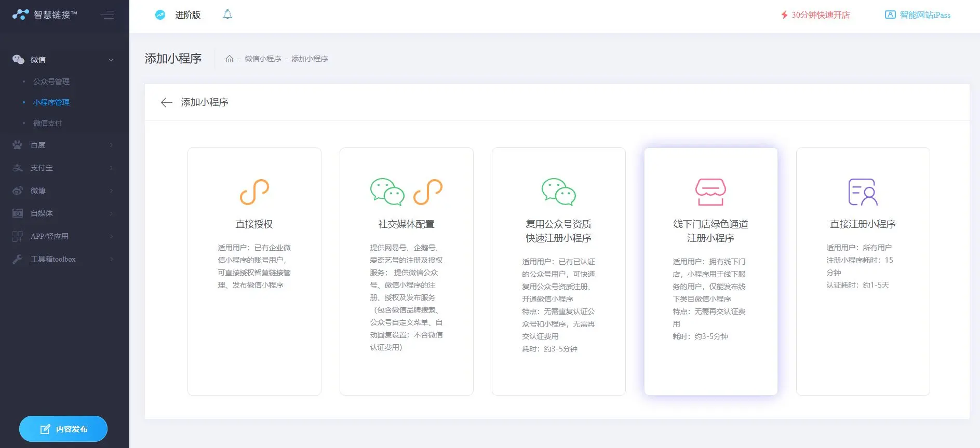The image size is (980, 448).
Task: Toggle the sidebar collapse hamburger icon
Action: (107, 15)
